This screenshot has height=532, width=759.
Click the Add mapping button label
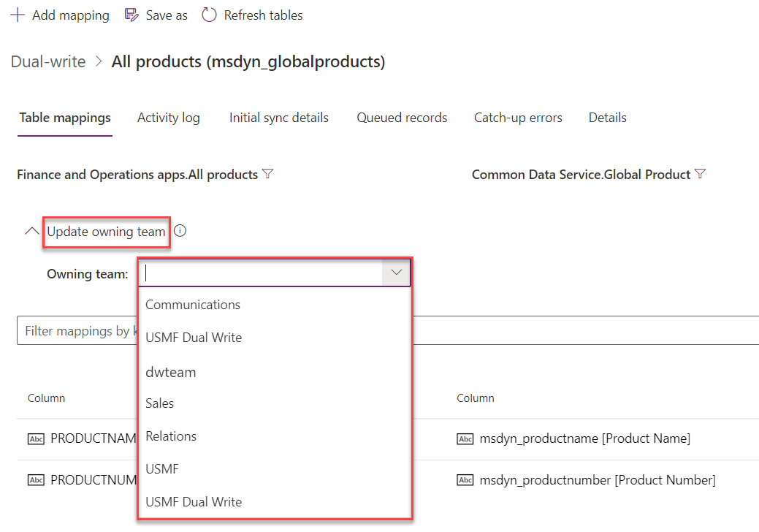point(71,15)
